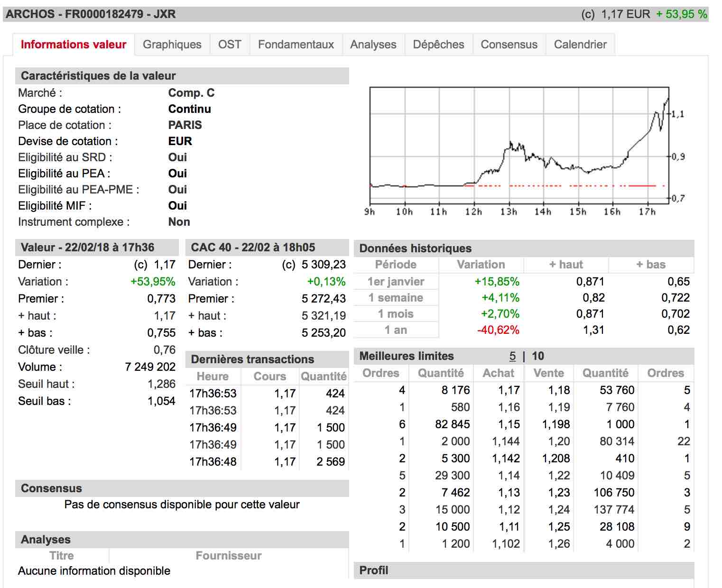Click the +53,95 % header variation
The height and width of the screenshot is (588, 722).
click(x=682, y=14)
